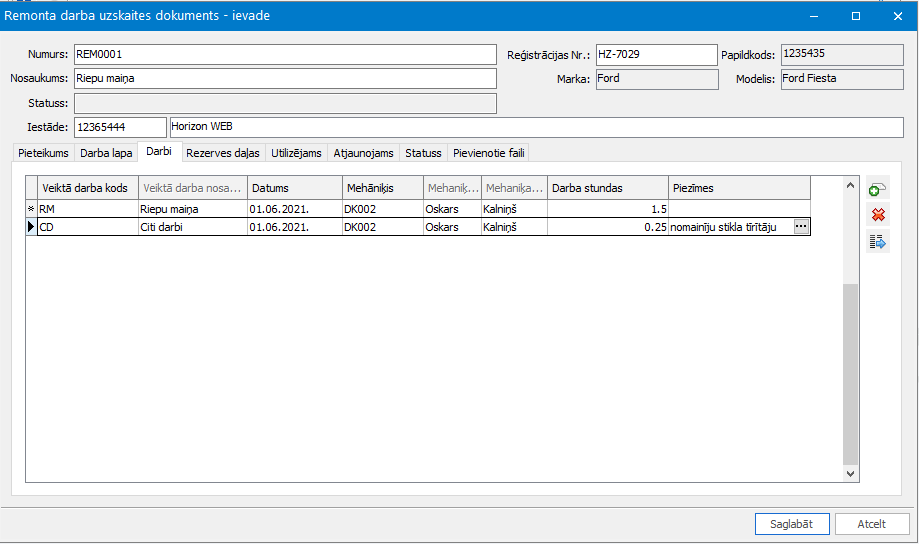Maximize the Remonta darba dokuments window
The height and width of the screenshot is (544, 919).
(856, 16)
